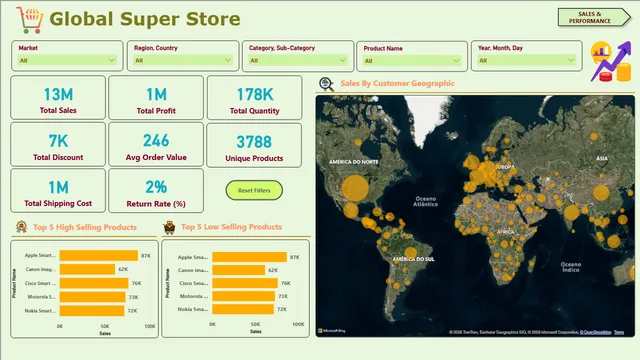This screenshot has width=640, height=360.
Task: Open the Terms link on the map
Action: tap(619, 332)
